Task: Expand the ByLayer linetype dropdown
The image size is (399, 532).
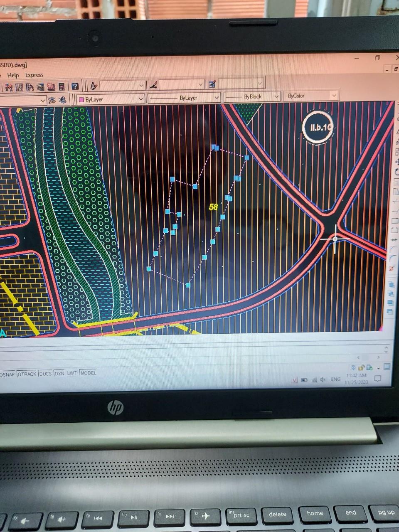Action: pos(217,98)
